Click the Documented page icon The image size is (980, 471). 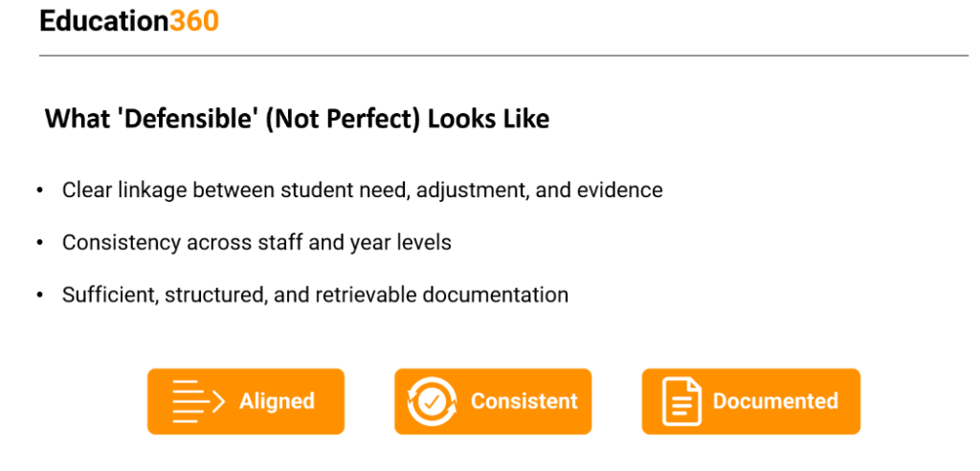coord(680,401)
